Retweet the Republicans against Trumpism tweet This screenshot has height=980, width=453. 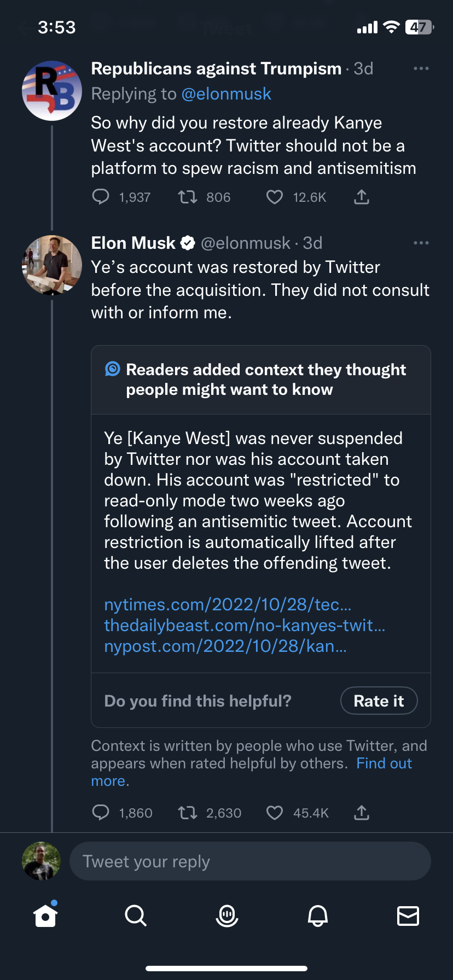point(188,197)
